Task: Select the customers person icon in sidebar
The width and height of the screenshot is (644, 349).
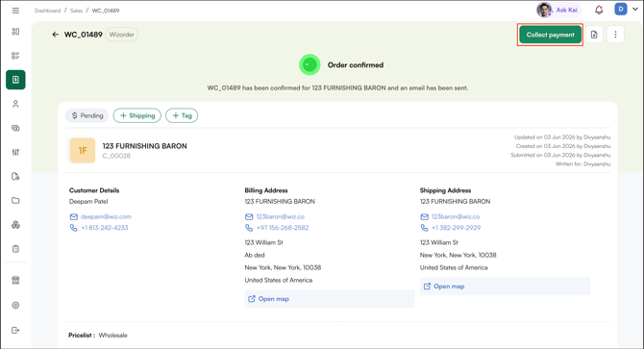Action: click(x=15, y=104)
